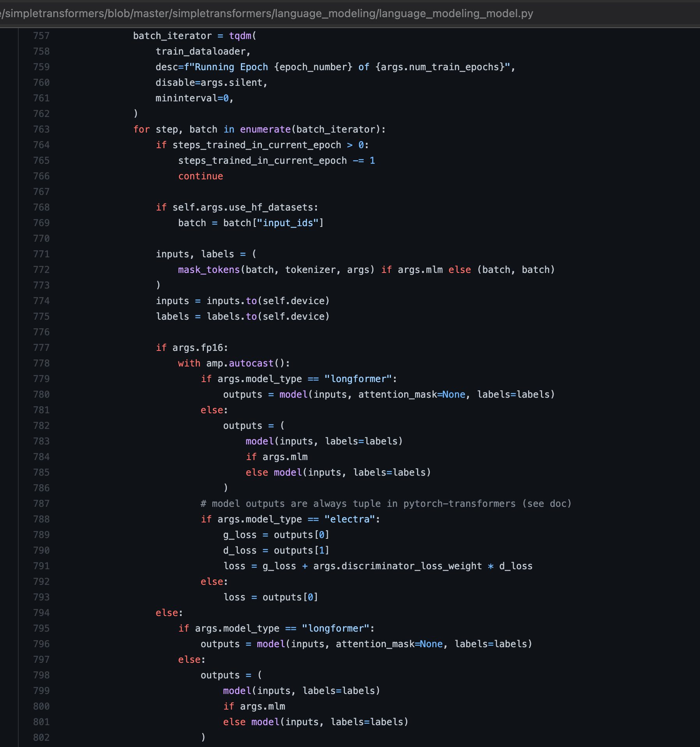Click the comment about pytorch-transformers tuples
The image size is (700, 747).
(385, 503)
